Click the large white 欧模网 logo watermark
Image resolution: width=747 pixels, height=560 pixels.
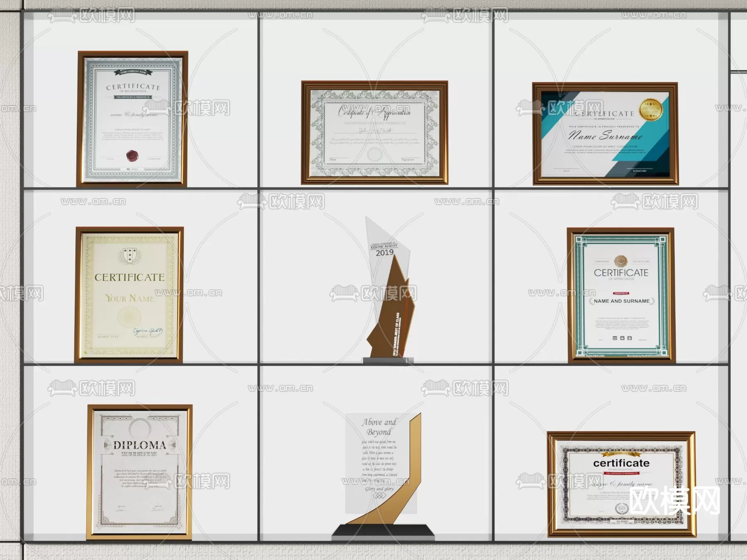(x=675, y=500)
